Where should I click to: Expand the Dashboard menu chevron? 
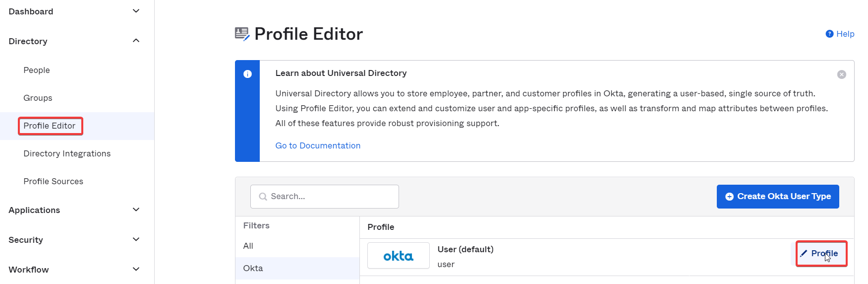(x=136, y=11)
